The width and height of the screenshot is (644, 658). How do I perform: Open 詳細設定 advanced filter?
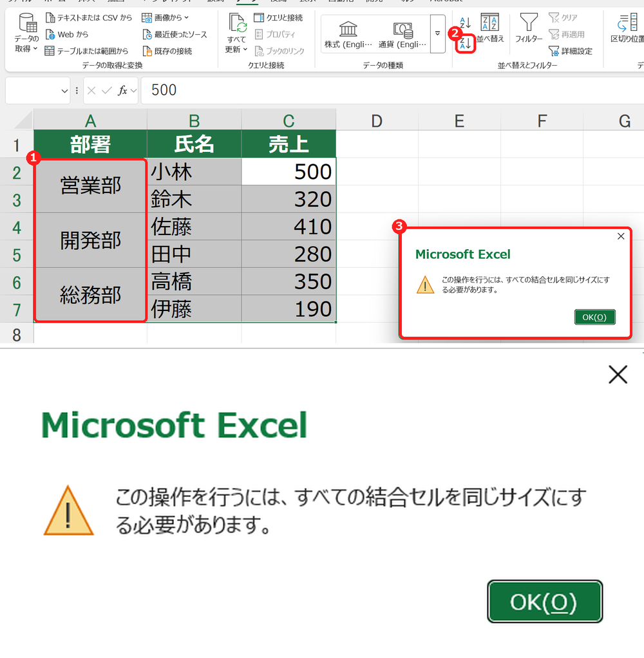point(571,52)
